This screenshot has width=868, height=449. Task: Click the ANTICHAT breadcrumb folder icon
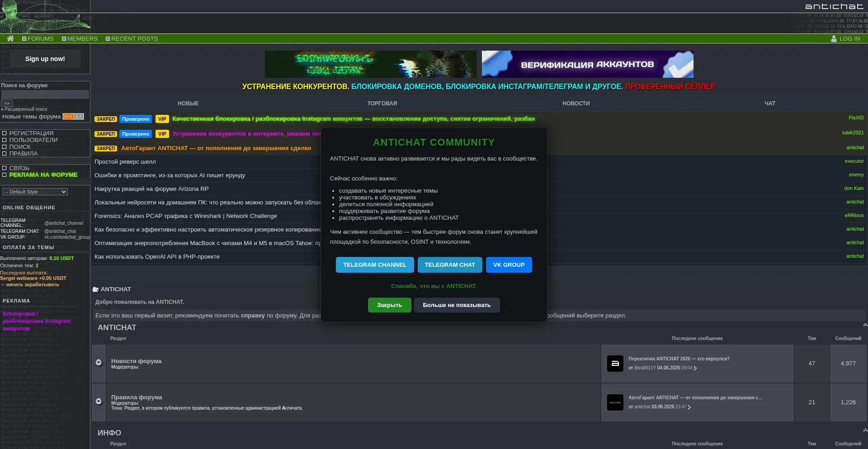[x=95, y=289]
